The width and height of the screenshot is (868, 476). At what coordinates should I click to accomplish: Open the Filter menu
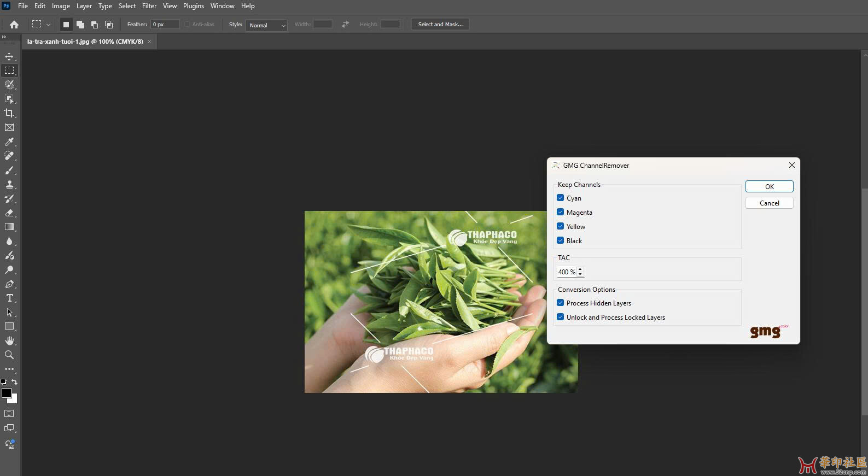pos(149,6)
